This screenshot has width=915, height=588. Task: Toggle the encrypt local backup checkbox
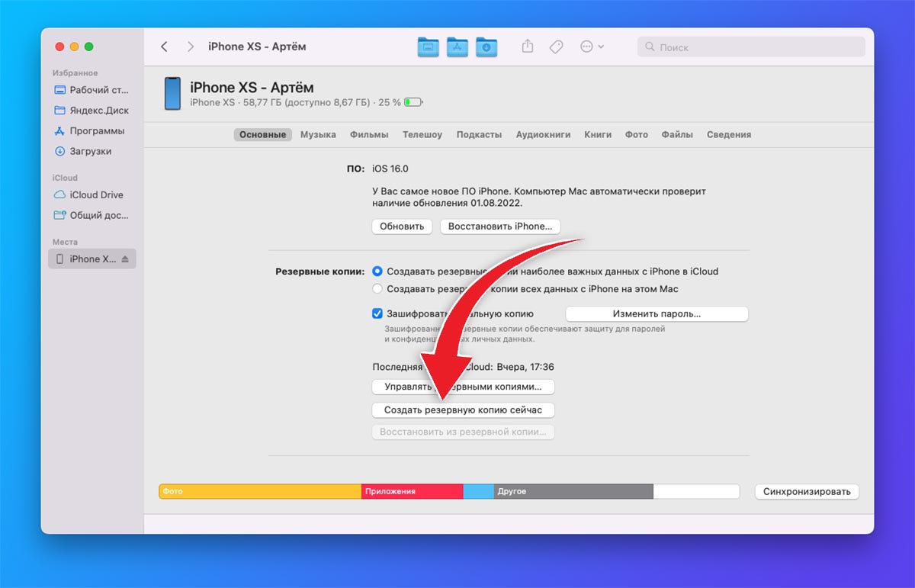coord(377,313)
